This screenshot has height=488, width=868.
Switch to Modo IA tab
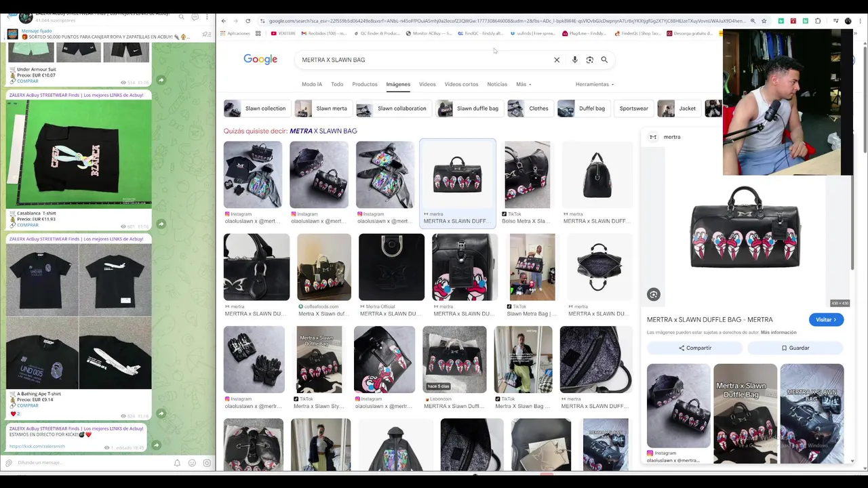click(x=312, y=84)
